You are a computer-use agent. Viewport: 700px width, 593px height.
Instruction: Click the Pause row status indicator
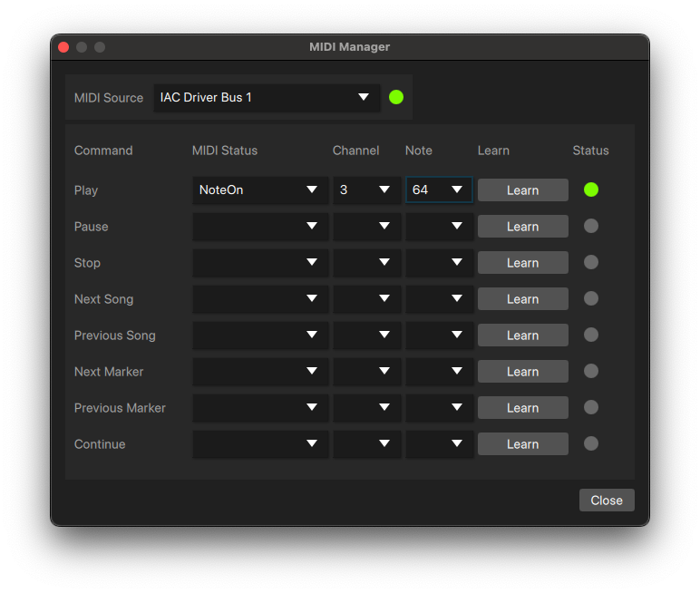click(x=591, y=227)
